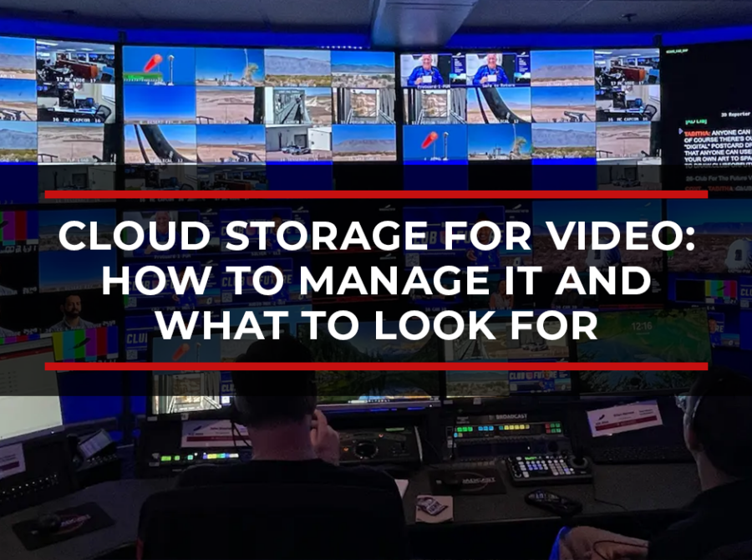Image resolution: width=752 pixels, height=560 pixels.
Task: Click the blue play arrow beside the teleprompter text
Action: point(680,132)
